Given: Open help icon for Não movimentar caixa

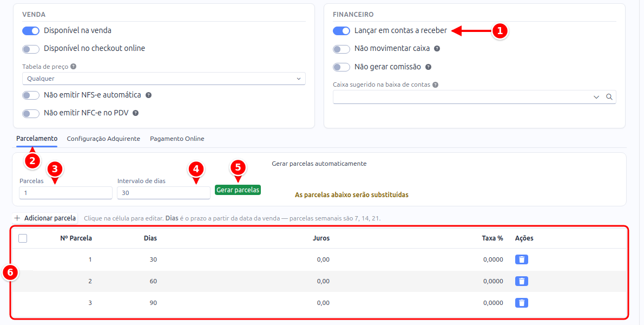Looking at the screenshot, I should [437, 49].
